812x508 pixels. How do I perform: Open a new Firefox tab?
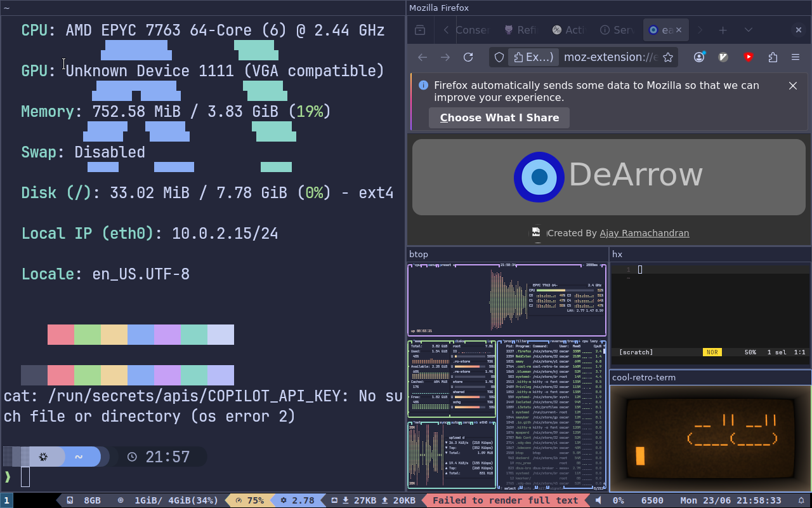coord(723,30)
